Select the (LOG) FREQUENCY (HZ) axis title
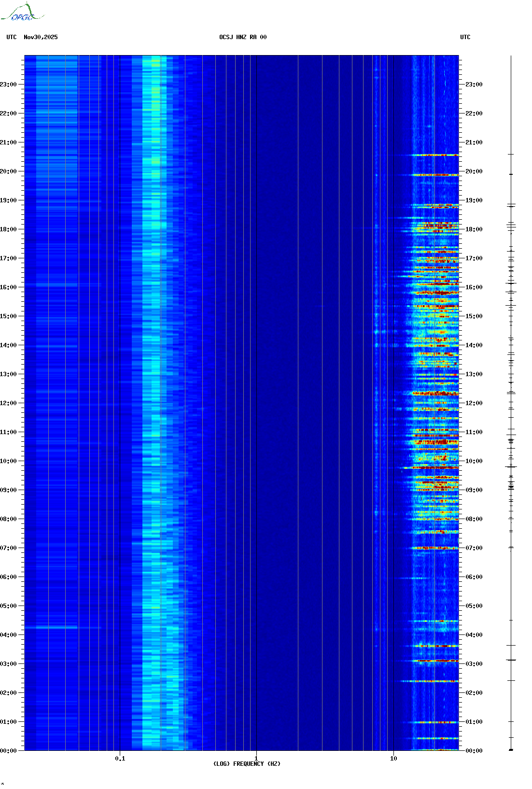 (x=247, y=764)
